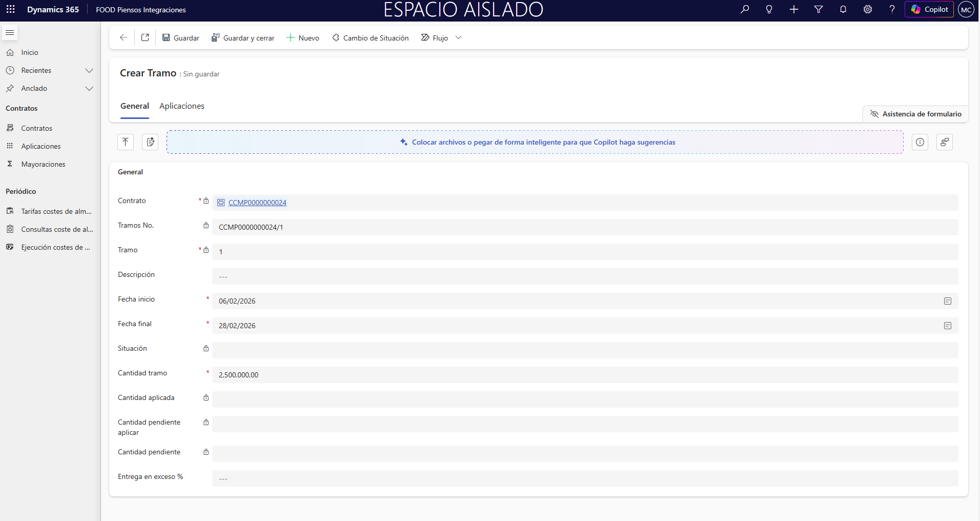This screenshot has height=521, width=980.
Task: Go back using the arrow icon
Action: tap(123, 37)
